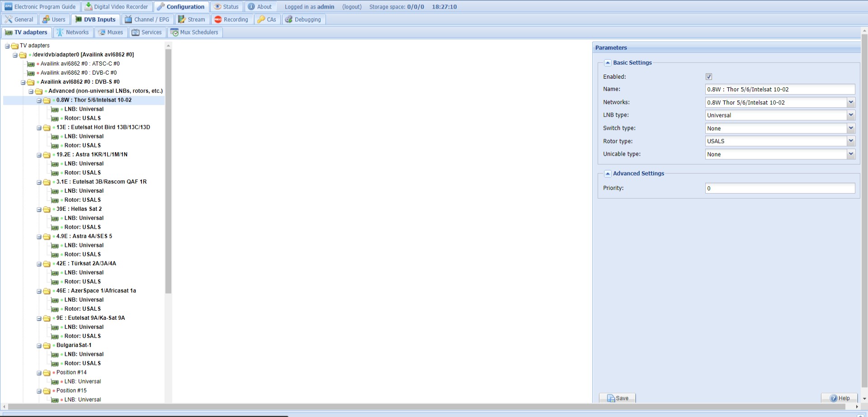Click Rotor card icon under 19.2E Astra
The image size is (868, 417).
pos(55,173)
